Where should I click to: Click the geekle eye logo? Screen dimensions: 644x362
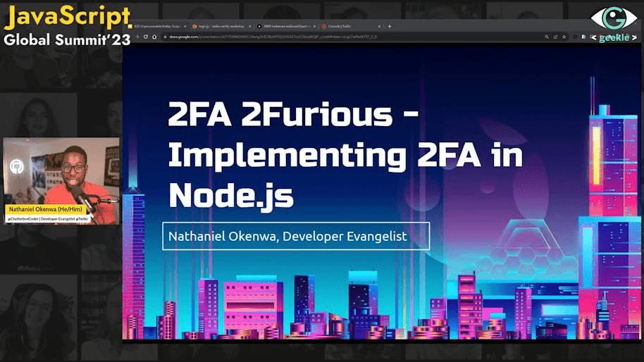pyautogui.click(x=614, y=24)
